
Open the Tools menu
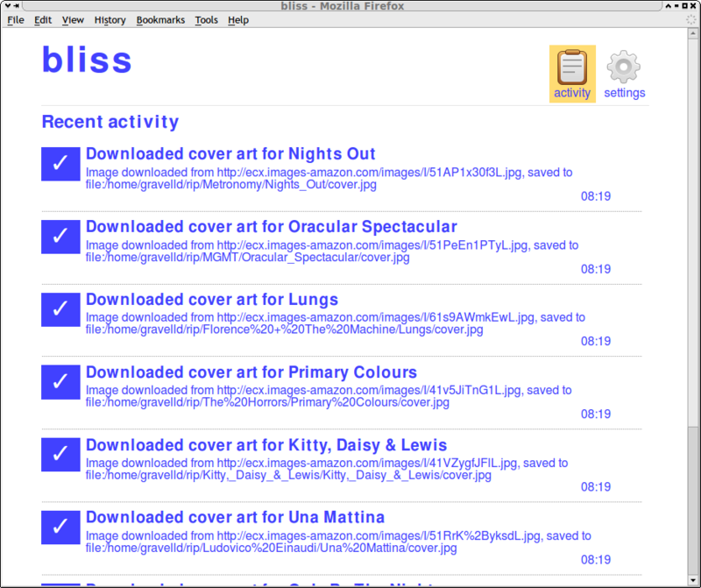pos(206,20)
